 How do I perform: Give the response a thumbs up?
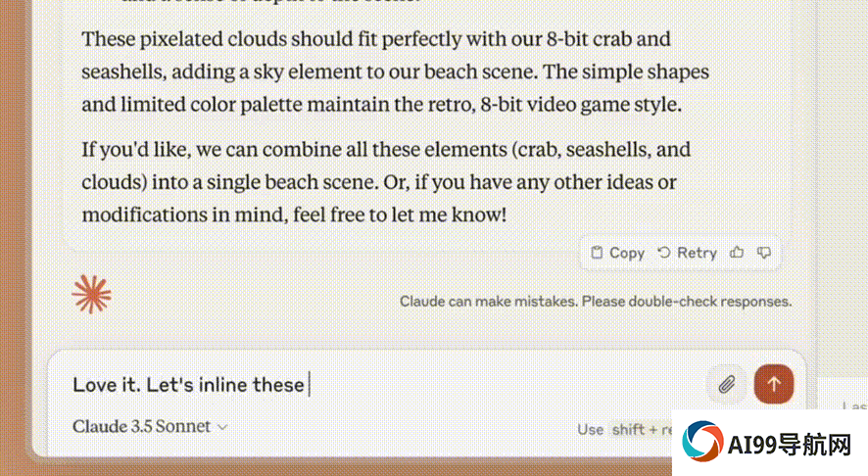[737, 253]
